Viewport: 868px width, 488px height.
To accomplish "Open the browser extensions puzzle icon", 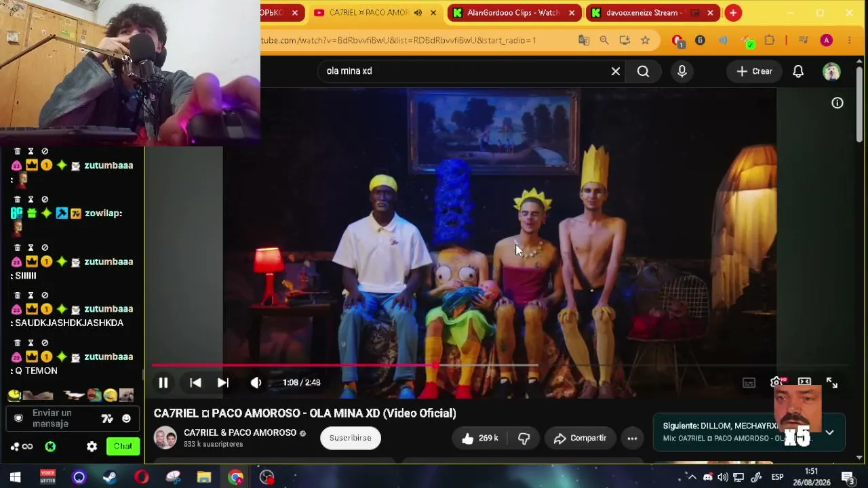I will pos(769,41).
